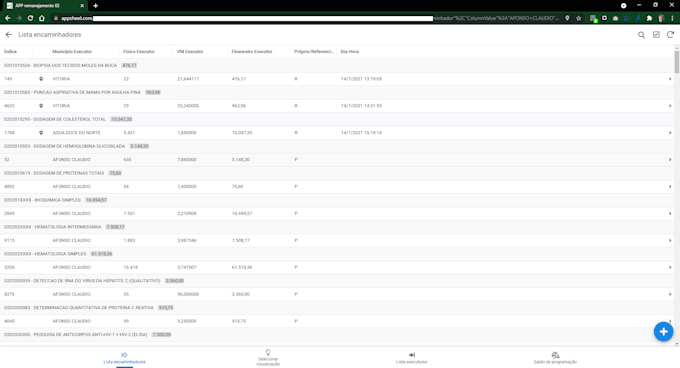This screenshot has width=680, height=368.
Task: Open details chevron for row 749
Action: pos(670,79)
